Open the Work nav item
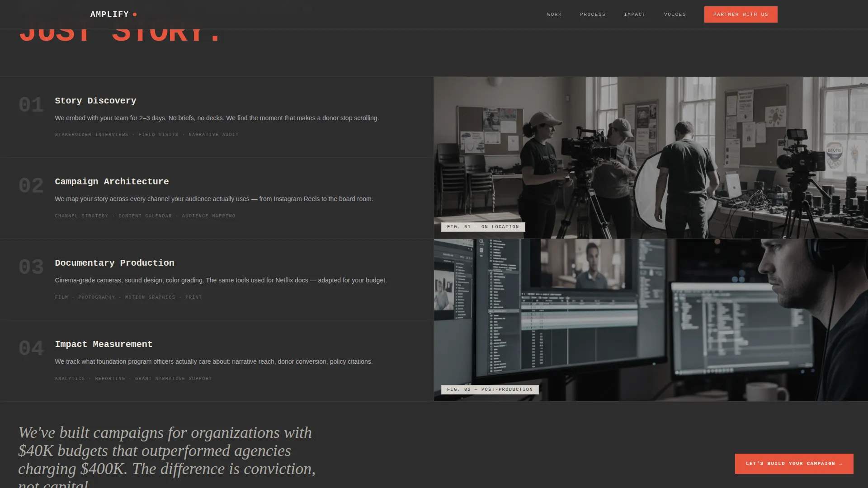 554,14
